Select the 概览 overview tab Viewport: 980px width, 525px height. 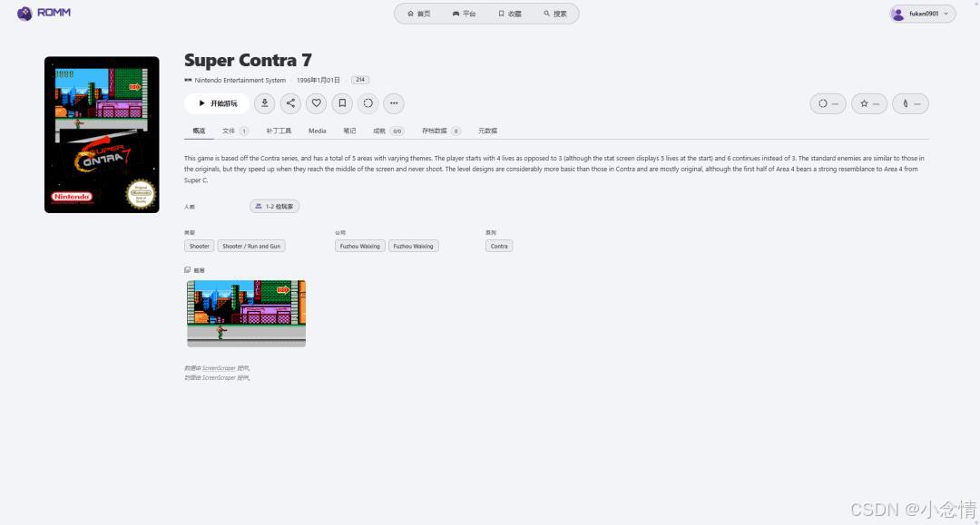[x=199, y=131]
